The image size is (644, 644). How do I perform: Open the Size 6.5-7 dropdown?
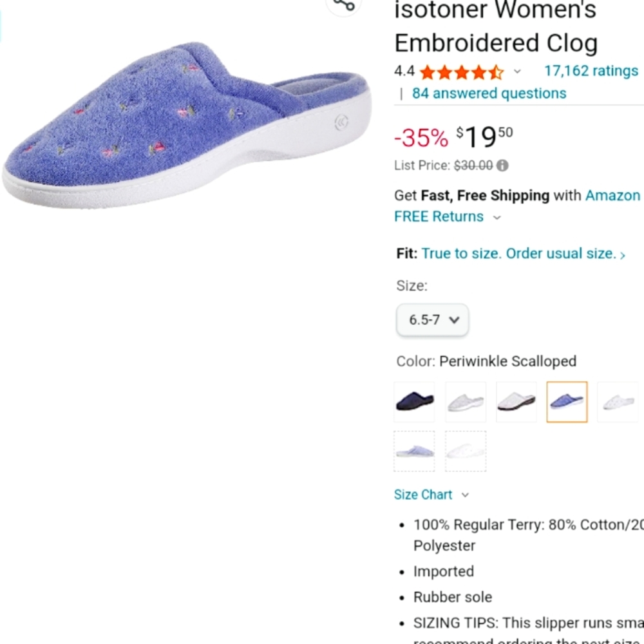tap(432, 320)
